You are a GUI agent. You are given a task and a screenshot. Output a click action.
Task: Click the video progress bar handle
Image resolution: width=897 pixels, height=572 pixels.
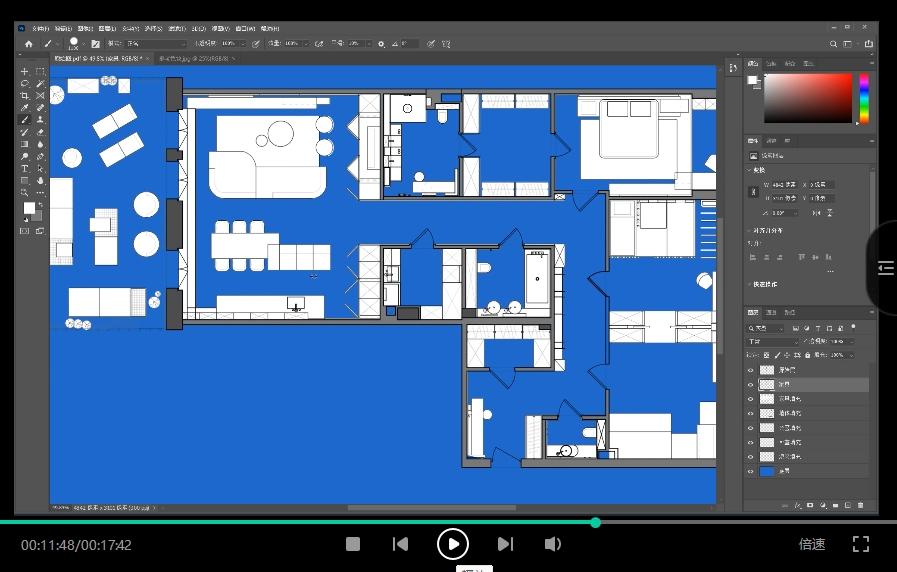pos(596,522)
